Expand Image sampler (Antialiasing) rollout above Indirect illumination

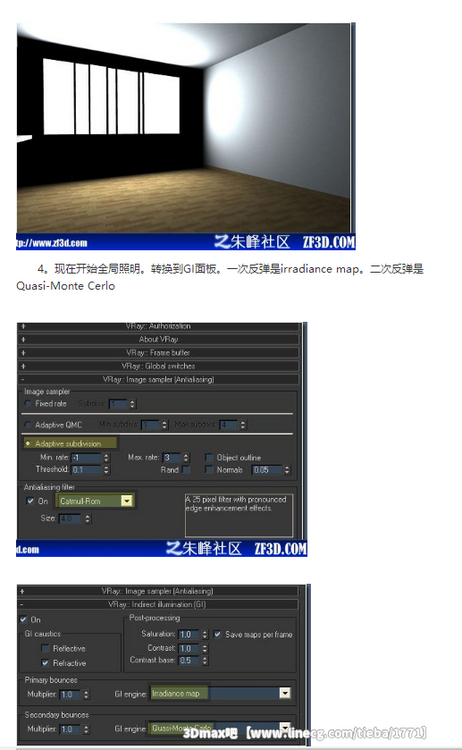click(158, 591)
